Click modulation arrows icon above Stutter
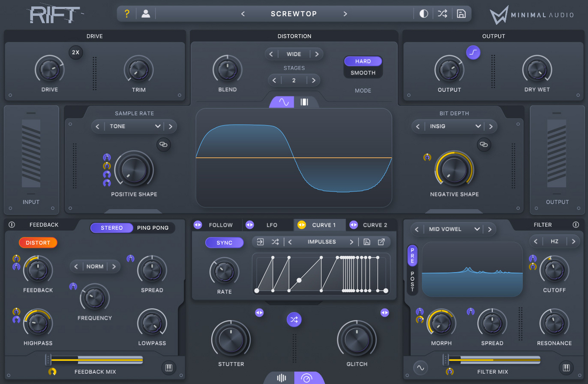The image size is (588, 384). pos(259,312)
